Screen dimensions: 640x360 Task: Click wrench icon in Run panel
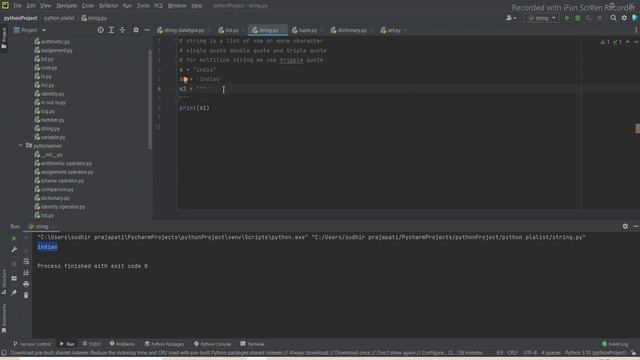[x=14, y=249]
